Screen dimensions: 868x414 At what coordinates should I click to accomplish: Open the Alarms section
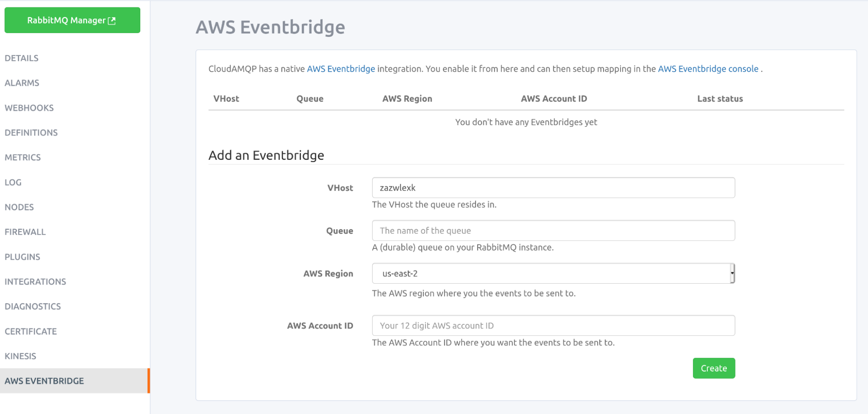tap(22, 83)
